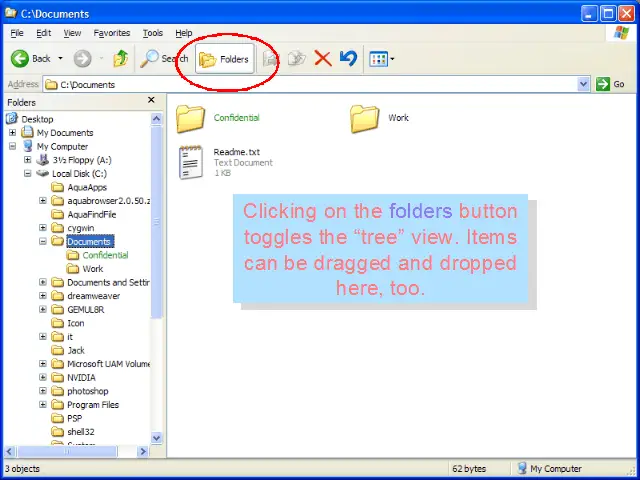The image size is (640, 480).
Task: Open the Address bar dropdown arrow
Action: (x=584, y=85)
